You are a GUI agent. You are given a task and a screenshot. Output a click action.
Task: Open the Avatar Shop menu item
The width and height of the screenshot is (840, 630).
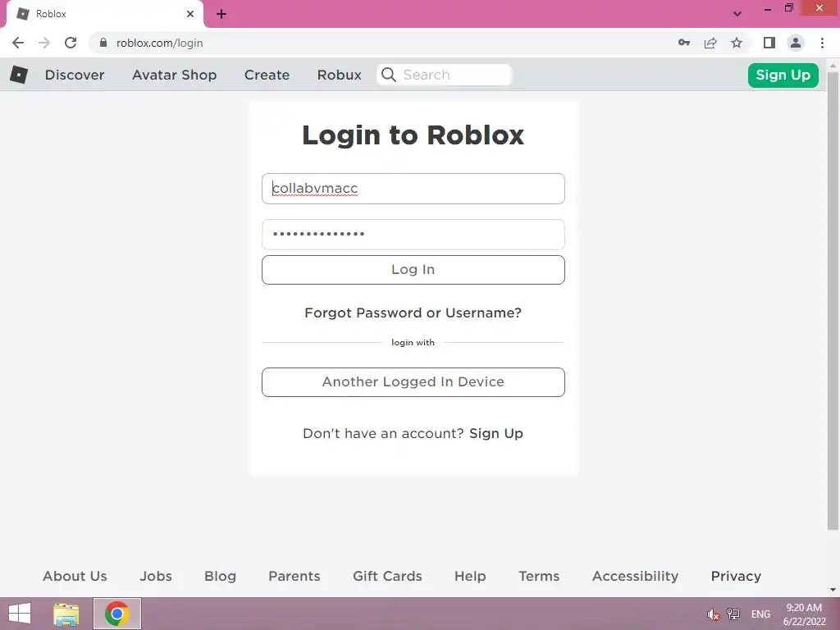click(174, 75)
